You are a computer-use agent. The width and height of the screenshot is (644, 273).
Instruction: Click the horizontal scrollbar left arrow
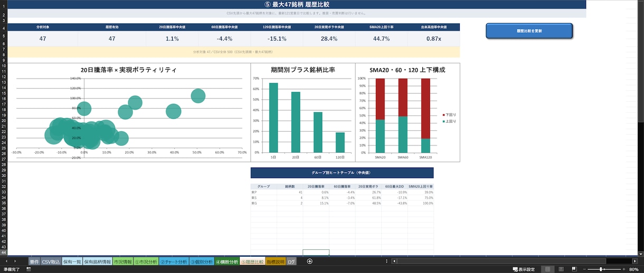click(394, 261)
